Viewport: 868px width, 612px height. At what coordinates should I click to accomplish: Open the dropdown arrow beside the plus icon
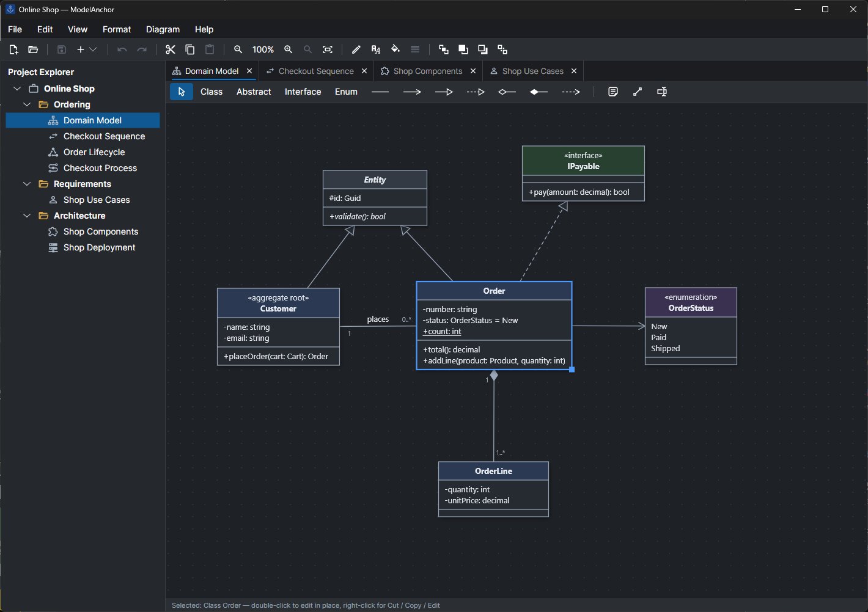tap(93, 49)
